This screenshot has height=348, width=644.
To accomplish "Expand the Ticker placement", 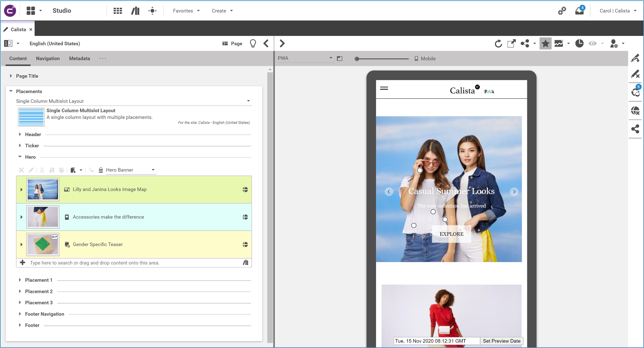I will pos(20,145).
